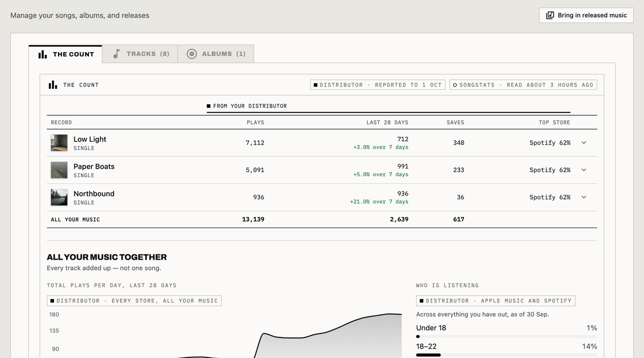Viewport: 644px width, 358px height.
Task: Click Distributor Apple Music and Spotify badge
Action: click(x=495, y=301)
